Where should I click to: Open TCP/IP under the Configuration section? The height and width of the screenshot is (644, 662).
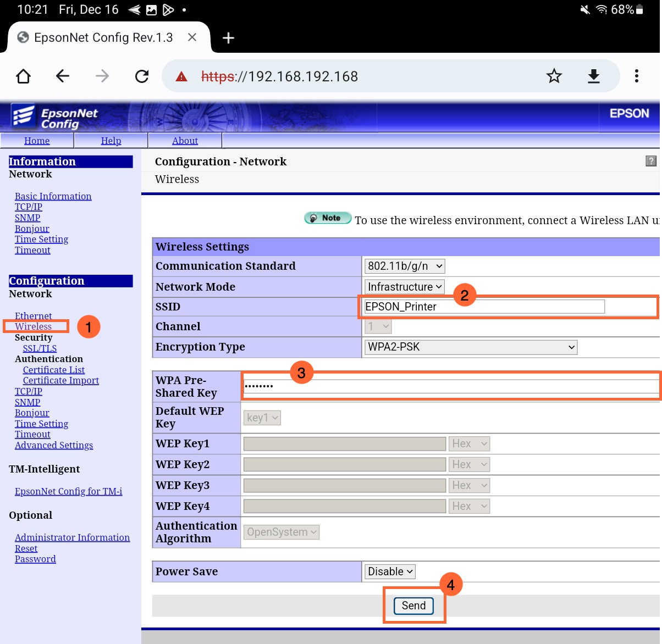tap(29, 391)
